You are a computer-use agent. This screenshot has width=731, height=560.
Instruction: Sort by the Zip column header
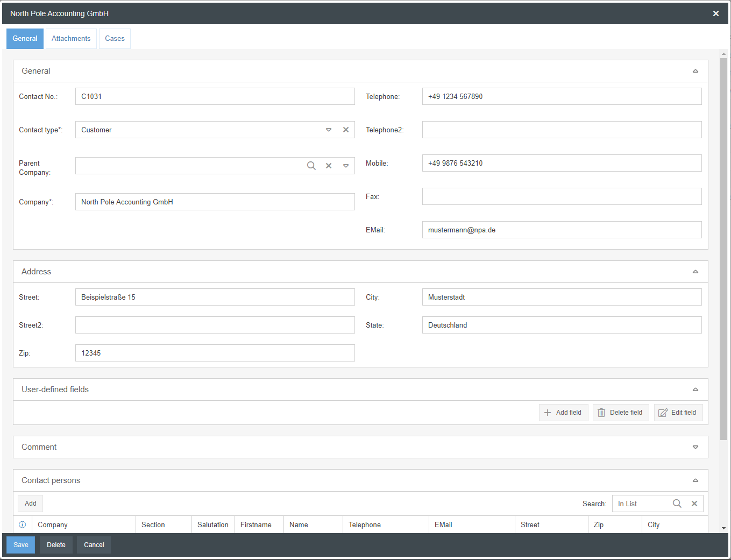coord(615,524)
